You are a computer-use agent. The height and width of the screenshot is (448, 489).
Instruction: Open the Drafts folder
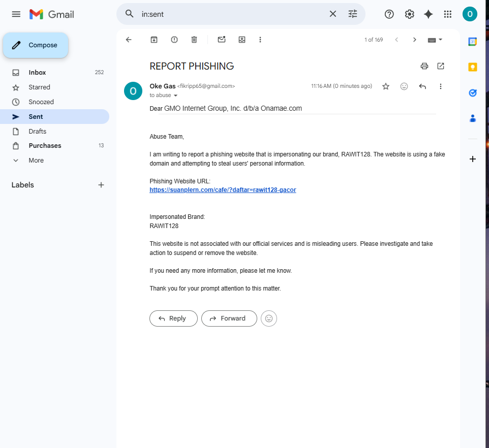click(54, 131)
